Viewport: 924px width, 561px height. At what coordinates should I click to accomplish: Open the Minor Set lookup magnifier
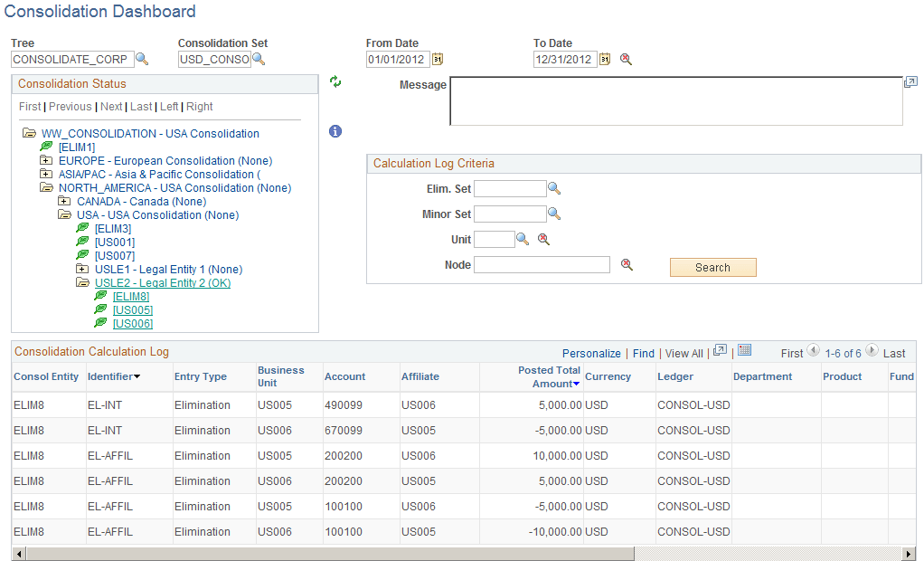pyautogui.click(x=554, y=214)
